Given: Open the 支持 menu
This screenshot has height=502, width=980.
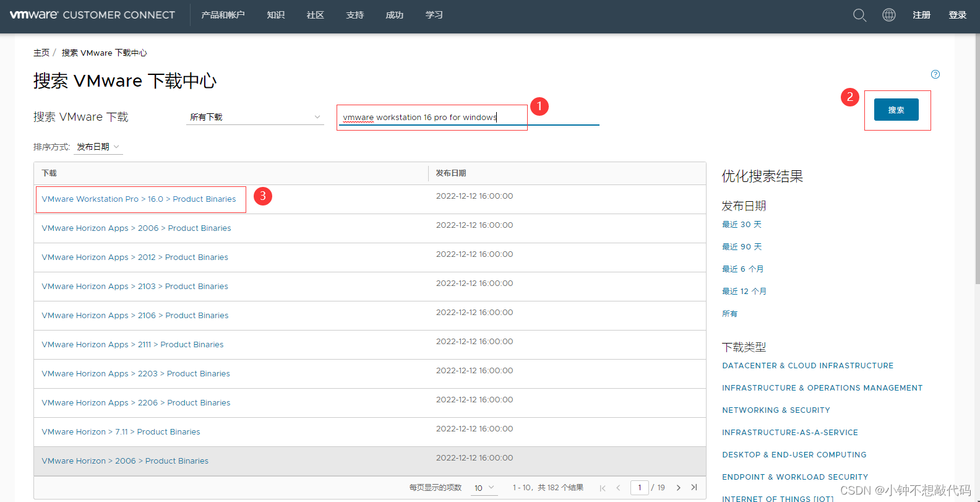Looking at the screenshot, I should [355, 15].
